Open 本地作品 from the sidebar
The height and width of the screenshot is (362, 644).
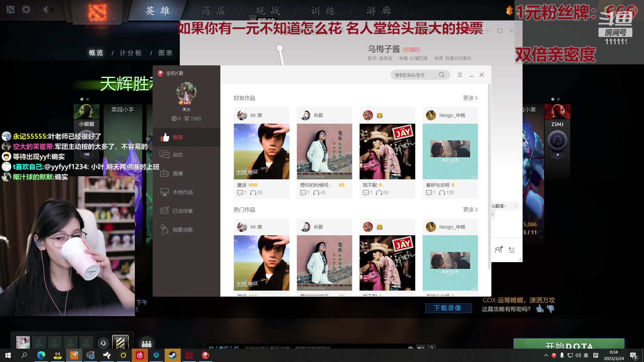click(182, 192)
